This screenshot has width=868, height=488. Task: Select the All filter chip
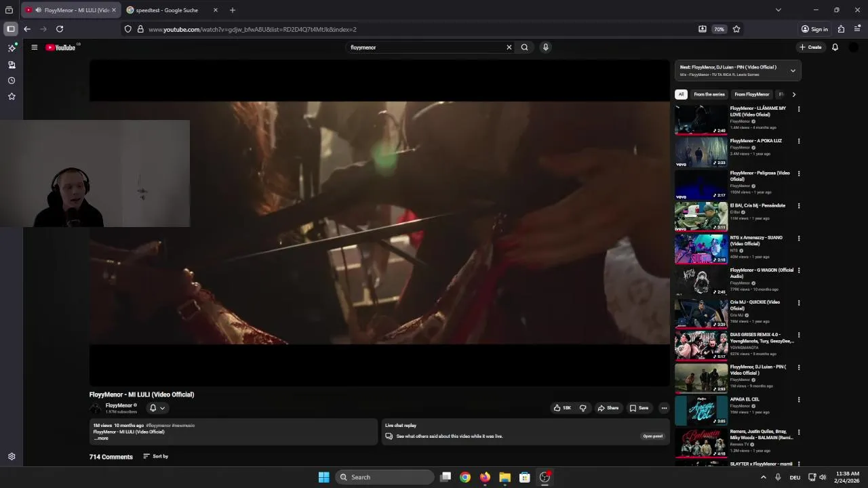coord(681,94)
